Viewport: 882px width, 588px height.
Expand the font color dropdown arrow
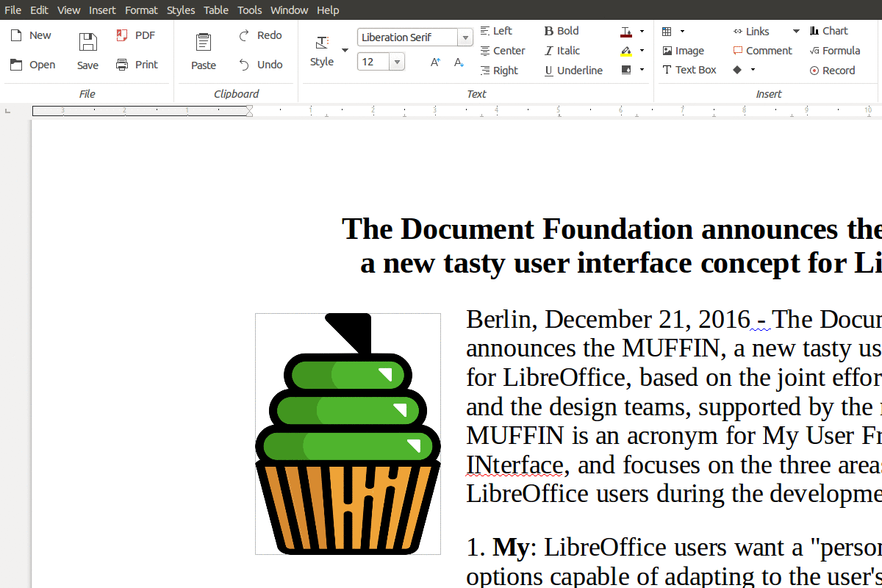click(642, 32)
